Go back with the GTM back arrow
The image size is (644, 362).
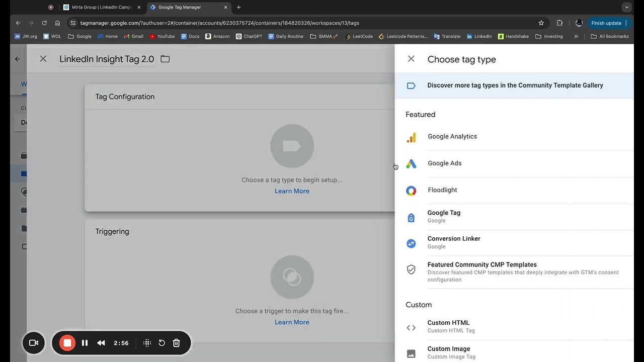pyautogui.click(x=18, y=59)
